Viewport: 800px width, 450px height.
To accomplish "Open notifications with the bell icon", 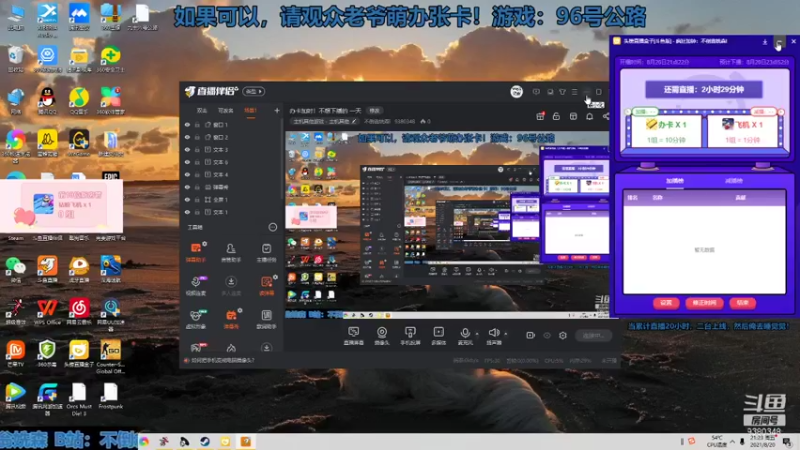I will pos(589,116).
